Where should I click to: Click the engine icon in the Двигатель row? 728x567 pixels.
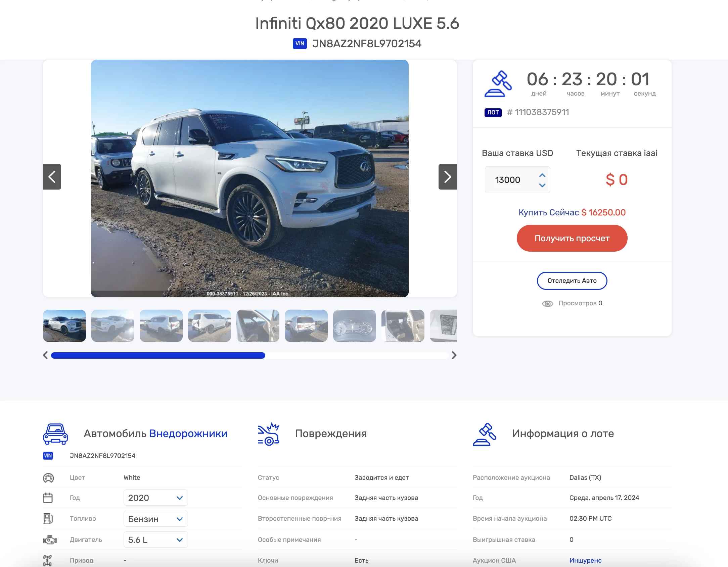click(x=50, y=540)
